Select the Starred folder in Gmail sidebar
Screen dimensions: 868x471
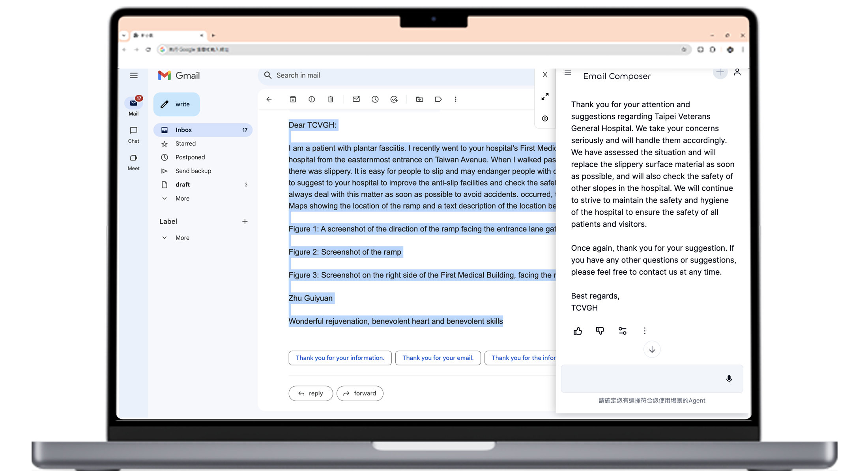(x=186, y=143)
